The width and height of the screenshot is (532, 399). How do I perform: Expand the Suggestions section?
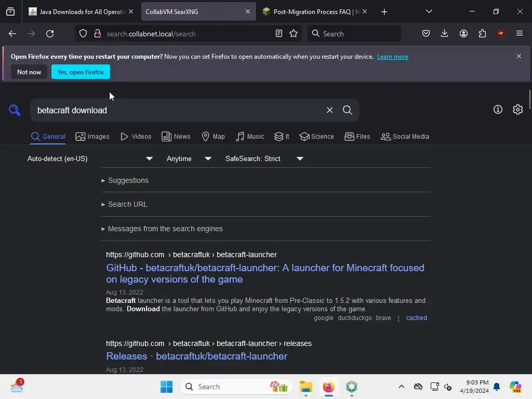tap(125, 180)
